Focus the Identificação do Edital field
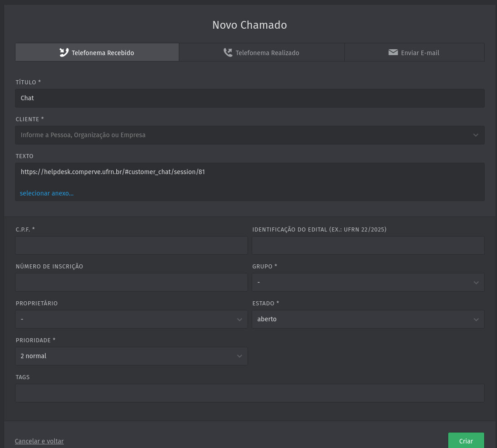This screenshot has width=497, height=448. tap(368, 246)
